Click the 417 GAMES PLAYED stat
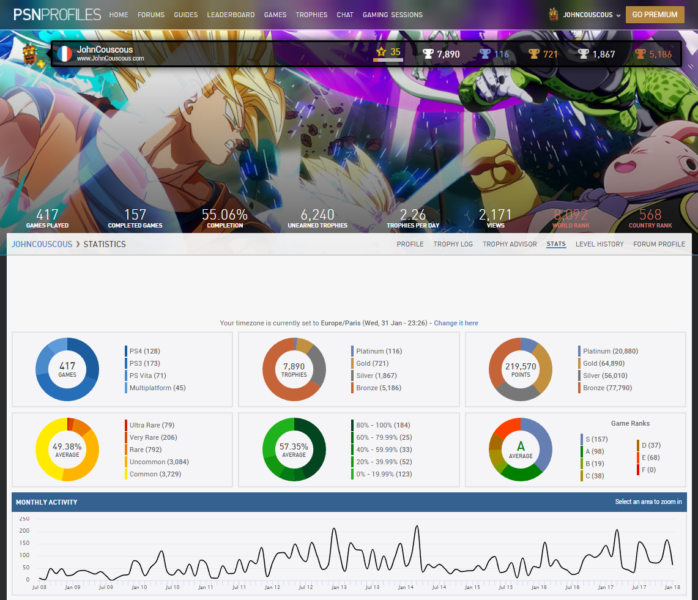The width and height of the screenshot is (698, 600). [47, 218]
